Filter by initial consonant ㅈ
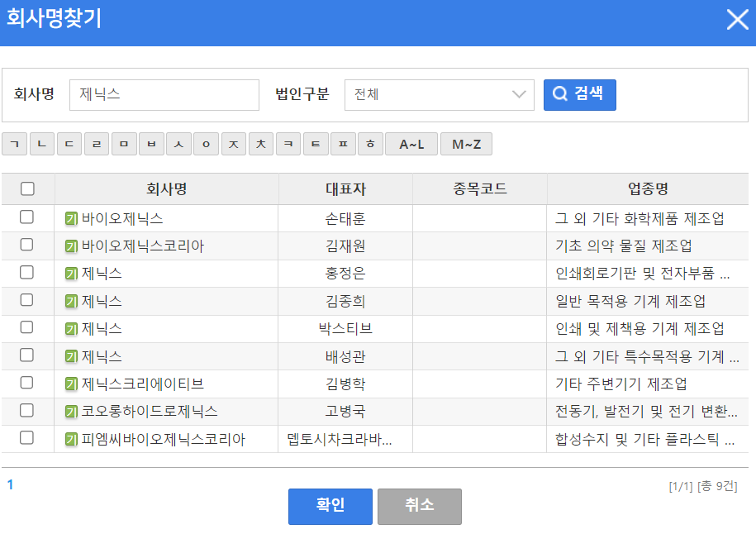This screenshot has height=534, width=756. click(x=234, y=144)
